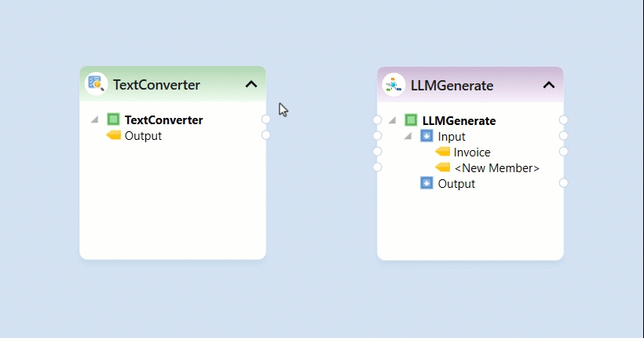Image resolution: width=644 pixels, height=338 pixels.
Task: Collapse the TextConverter root tree node triangle
Action: (x=95, y=119)
